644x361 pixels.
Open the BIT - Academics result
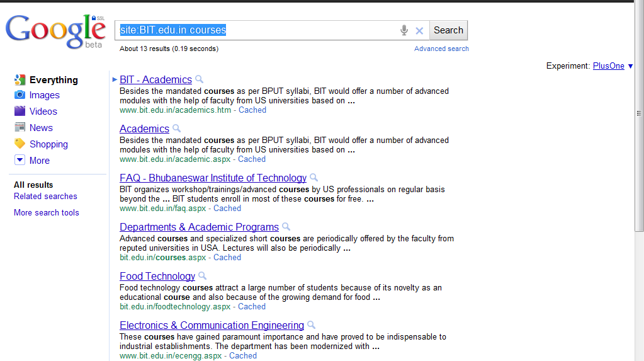[x=155, y=80]
